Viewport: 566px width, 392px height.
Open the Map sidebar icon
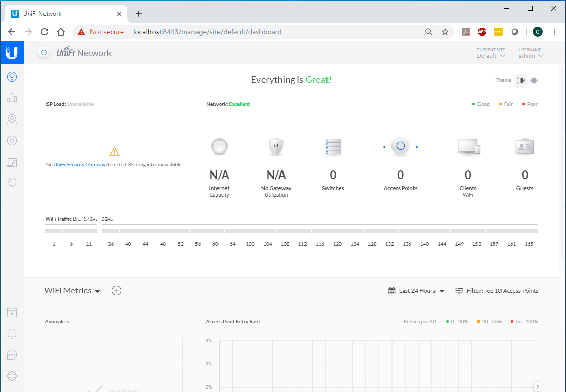pos(12,119)
